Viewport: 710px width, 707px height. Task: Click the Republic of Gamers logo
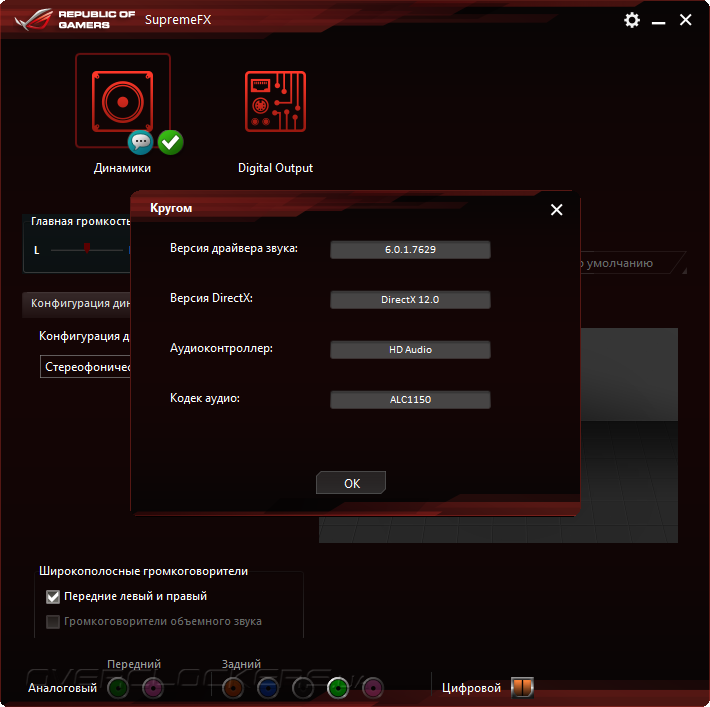tap(75, 20)
